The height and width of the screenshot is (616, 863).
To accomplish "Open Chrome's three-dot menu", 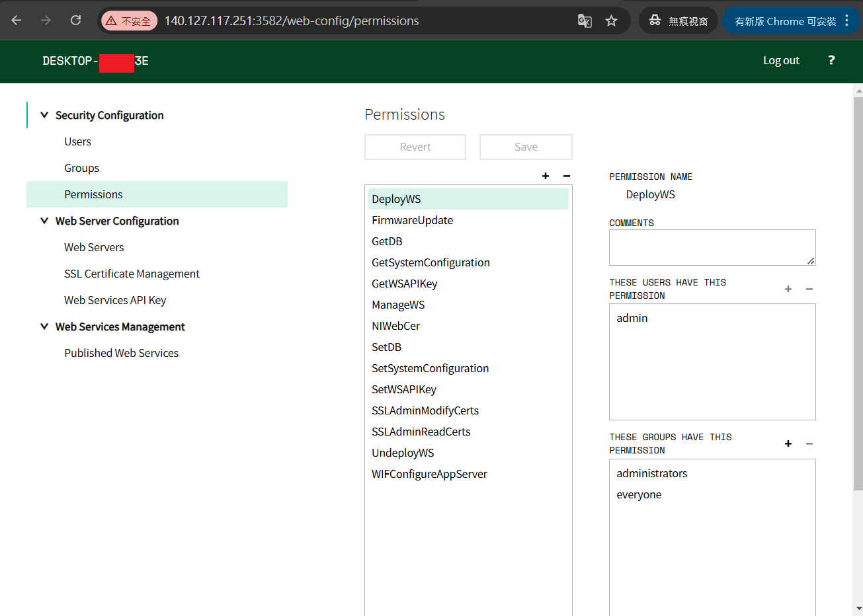I will 847,21.
